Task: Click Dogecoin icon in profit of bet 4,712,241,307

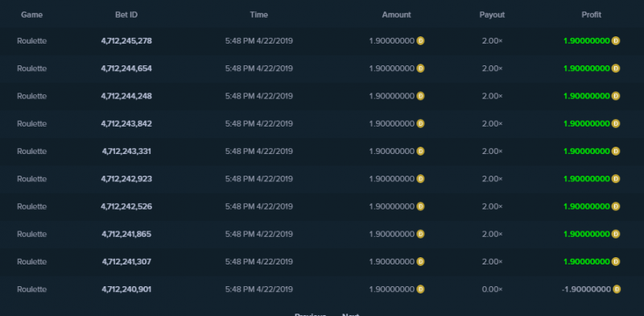Action: point(615,261)
